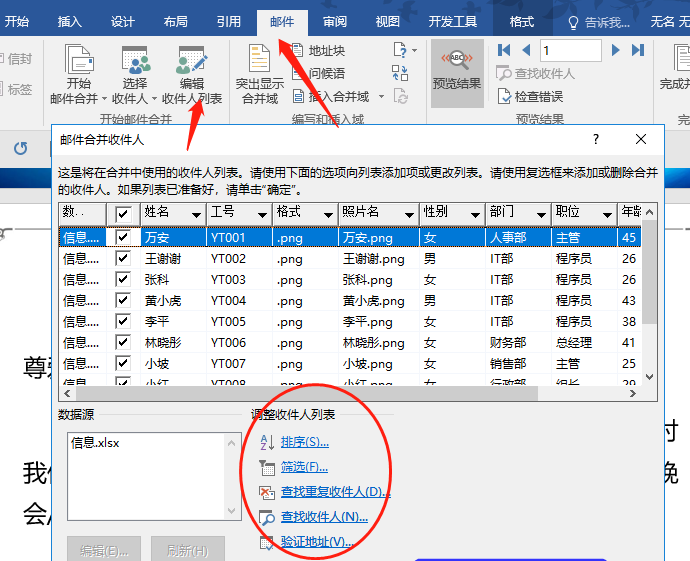The width and height of the screenshot is (690, 561).
Task: Open the 部门 column filter dropdown
Action: click(x=541, y=215)
